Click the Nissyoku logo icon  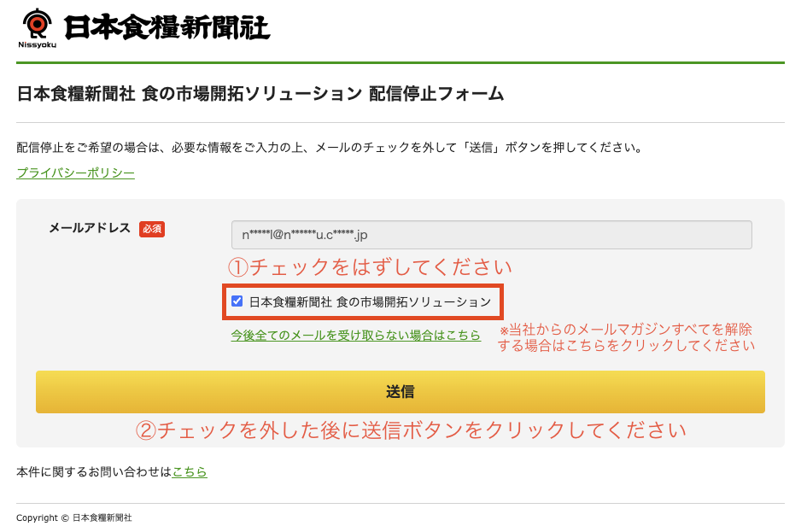pyautogui.click(x=37, y=28)
